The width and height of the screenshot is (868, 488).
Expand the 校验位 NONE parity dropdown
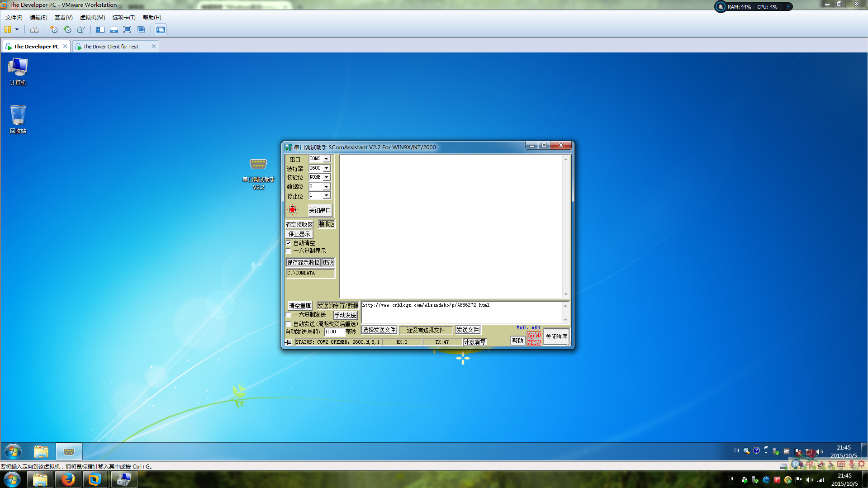pos(326,177)
